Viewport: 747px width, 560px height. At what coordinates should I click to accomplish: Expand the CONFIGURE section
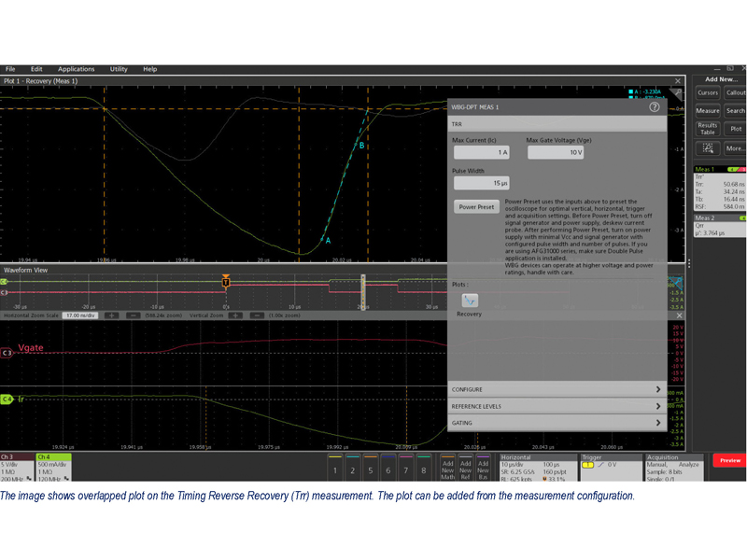click(x=557, y=389)
